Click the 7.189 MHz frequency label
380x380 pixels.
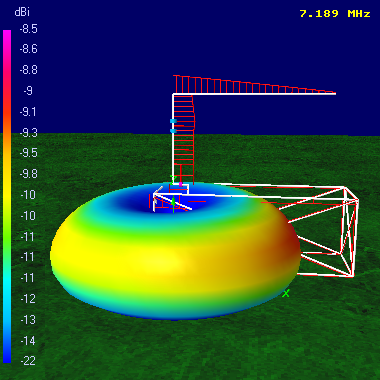point(335,14)
